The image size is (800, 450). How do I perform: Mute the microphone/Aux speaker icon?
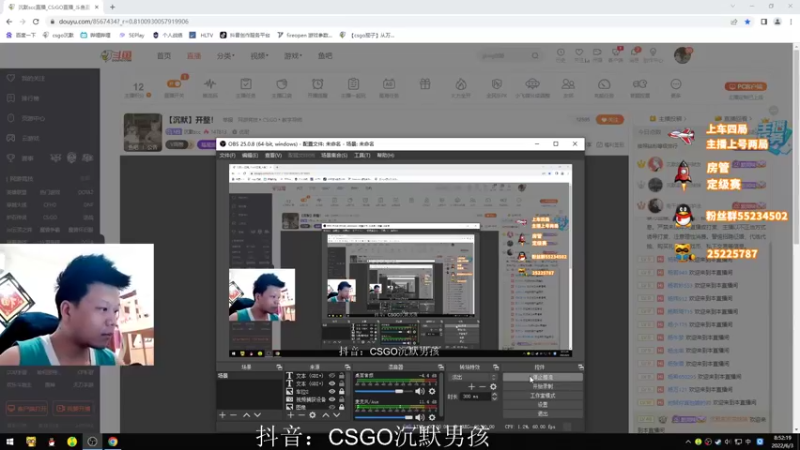(x=419, y=417)
